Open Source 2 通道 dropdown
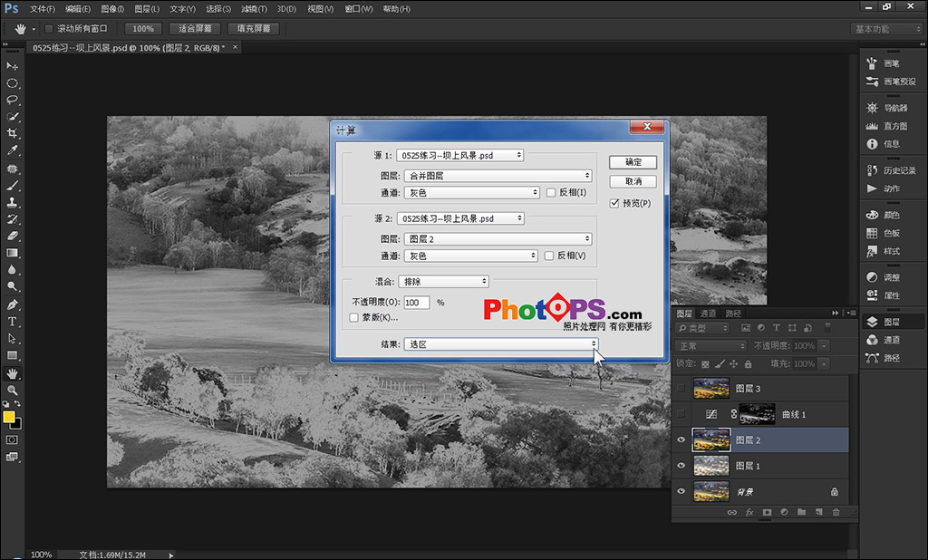 [x=471, y=256]
